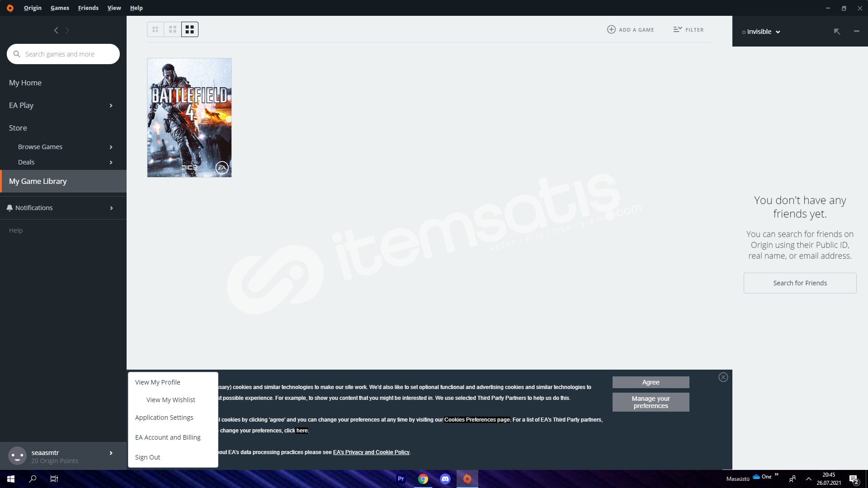This screenshot has width=868, height=488.
Task: Open the Invisible status dropdown
Action: pos(761,32)
